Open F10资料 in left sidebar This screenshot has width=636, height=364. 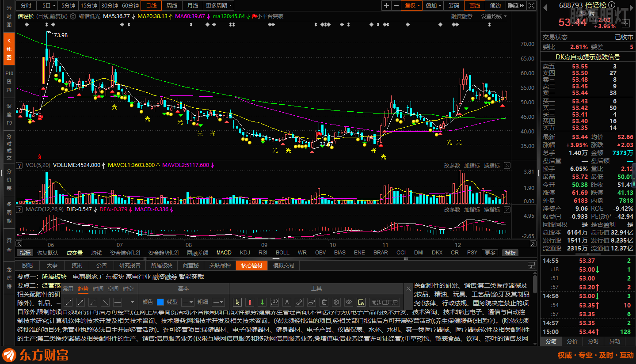pyautogui.click(x=9, y=81)
